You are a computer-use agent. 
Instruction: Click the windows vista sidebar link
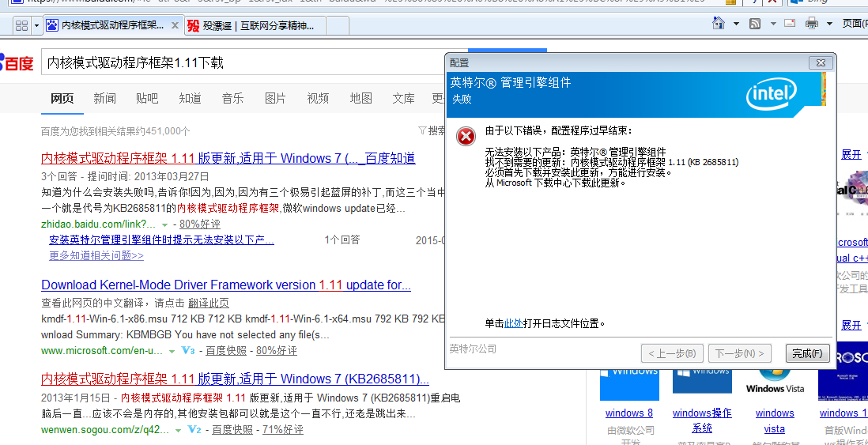[x=775, y=420]
